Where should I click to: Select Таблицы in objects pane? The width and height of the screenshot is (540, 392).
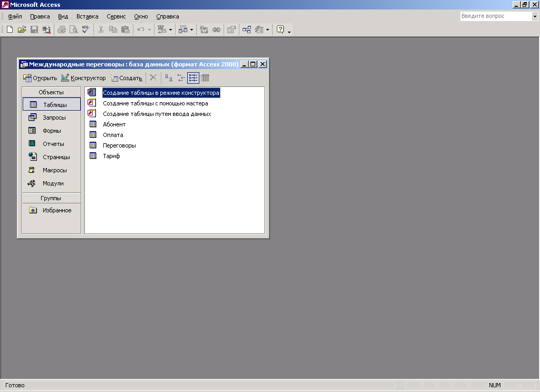52,104
